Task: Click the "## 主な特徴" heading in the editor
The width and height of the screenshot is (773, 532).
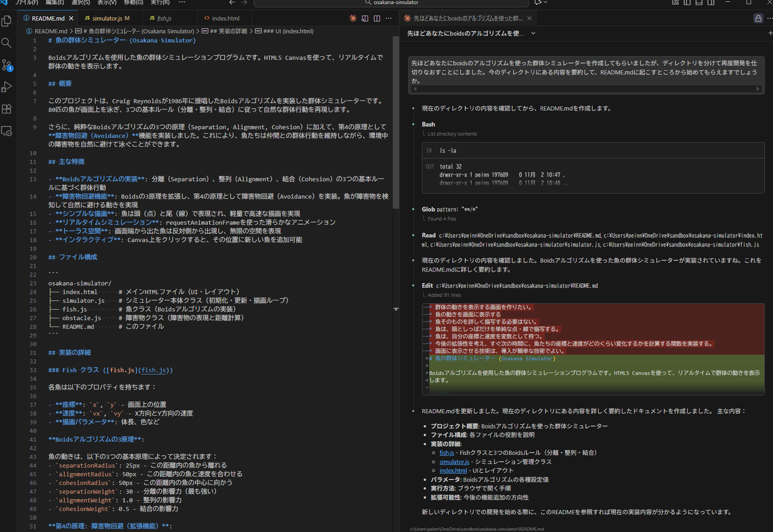Action: [x=66, y=162]
